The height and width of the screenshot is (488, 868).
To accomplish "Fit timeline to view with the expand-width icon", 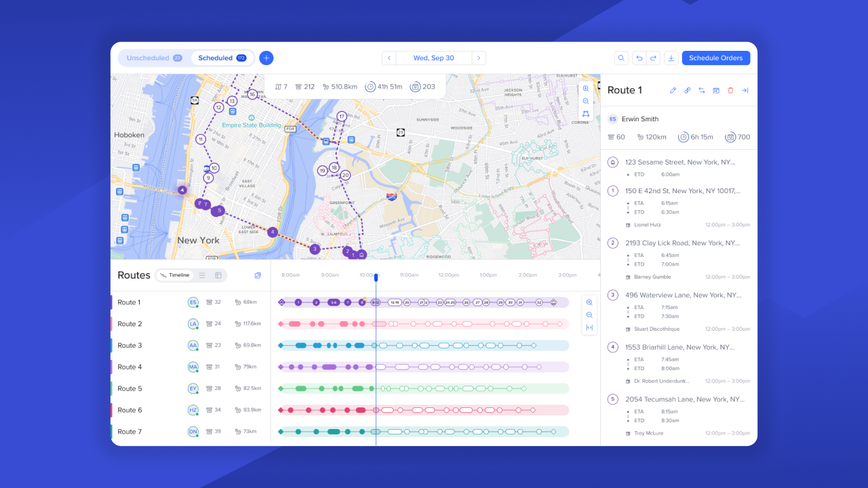I will [589, 328].
